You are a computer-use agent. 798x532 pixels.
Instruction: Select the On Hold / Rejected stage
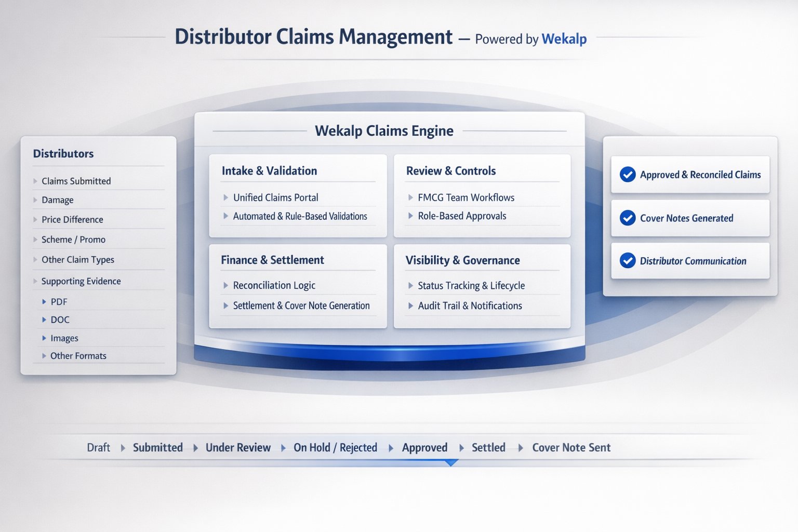[x=335, y=447]
